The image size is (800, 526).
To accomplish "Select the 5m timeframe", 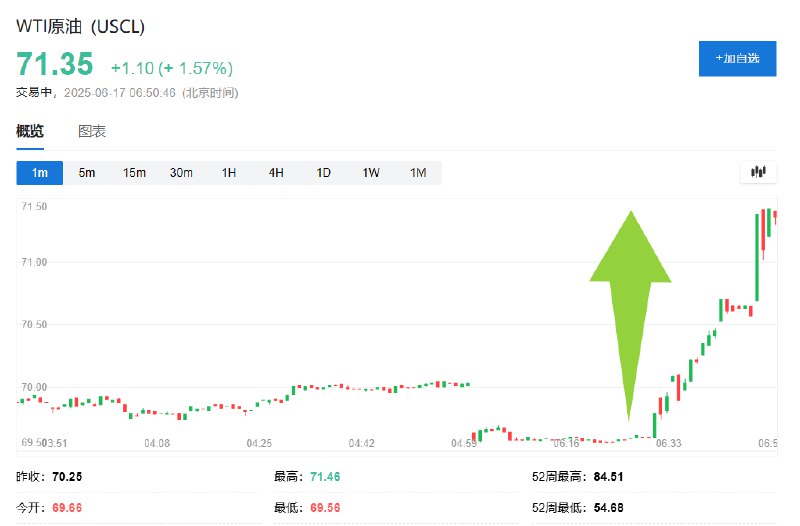I will click(x=87, y=173).
